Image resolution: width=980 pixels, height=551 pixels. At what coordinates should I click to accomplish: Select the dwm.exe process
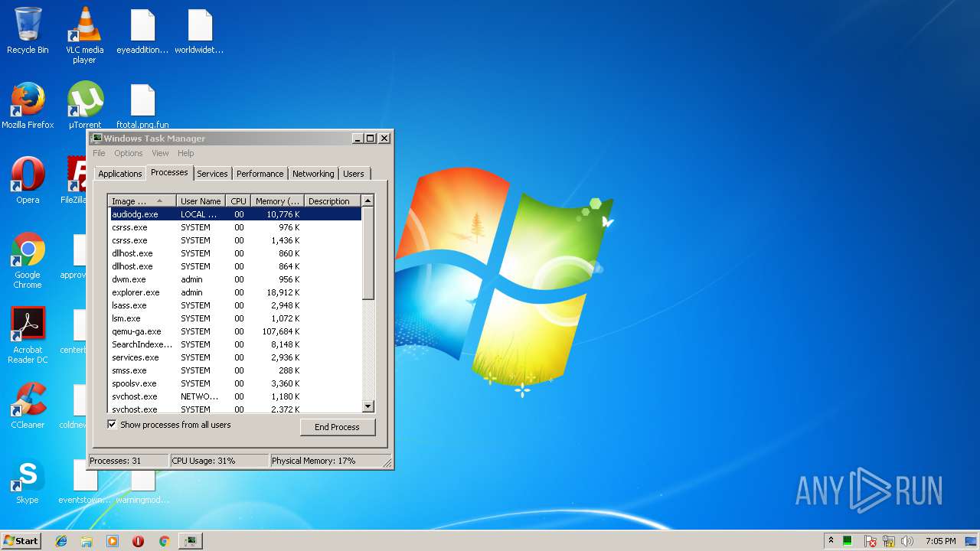(x=234, y=279)
